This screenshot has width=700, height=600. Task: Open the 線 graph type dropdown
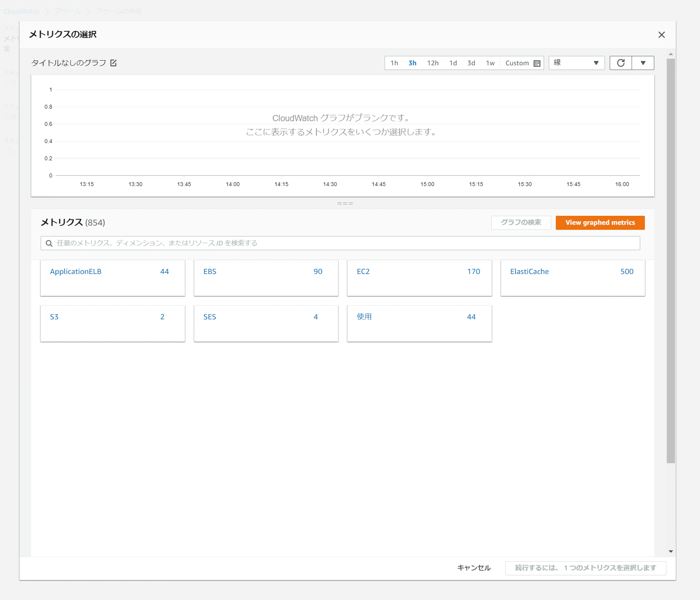576,63
